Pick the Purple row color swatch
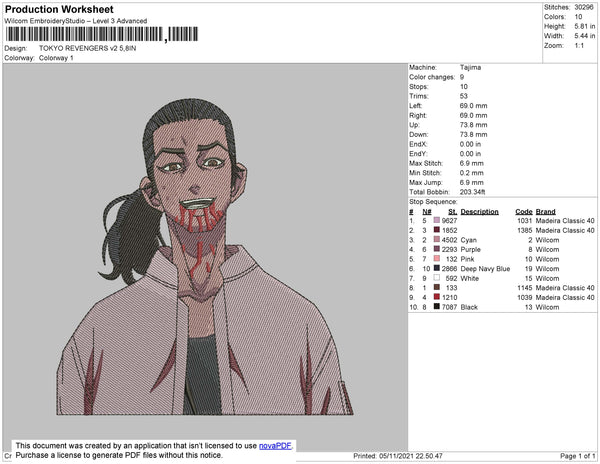This screenshot has width=600, height=464. 437,249
